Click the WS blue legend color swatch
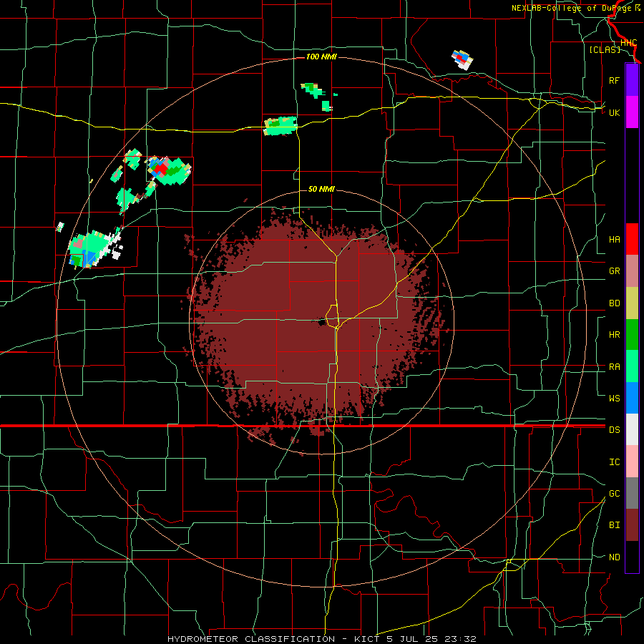 (x=632, y=398)
